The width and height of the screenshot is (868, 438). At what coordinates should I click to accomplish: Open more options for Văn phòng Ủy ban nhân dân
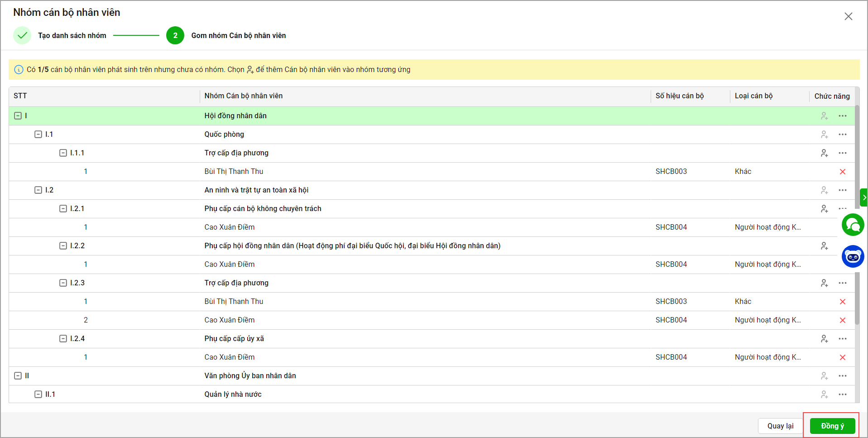coord(842,376)
